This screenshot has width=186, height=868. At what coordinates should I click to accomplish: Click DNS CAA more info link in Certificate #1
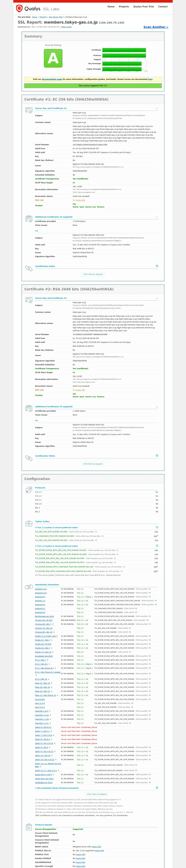pyautogui.click(x=80, y=200)
